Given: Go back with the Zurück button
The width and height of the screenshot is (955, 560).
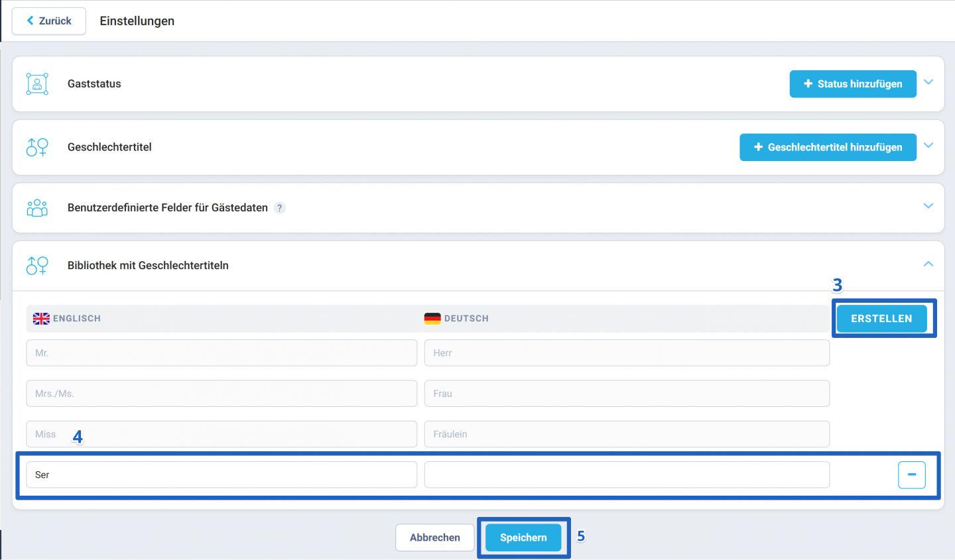Looking at the screenshot, I should pos(49,21).
